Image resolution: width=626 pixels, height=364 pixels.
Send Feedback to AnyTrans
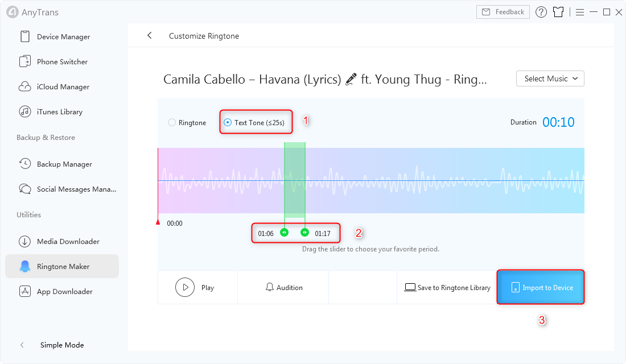503,11
